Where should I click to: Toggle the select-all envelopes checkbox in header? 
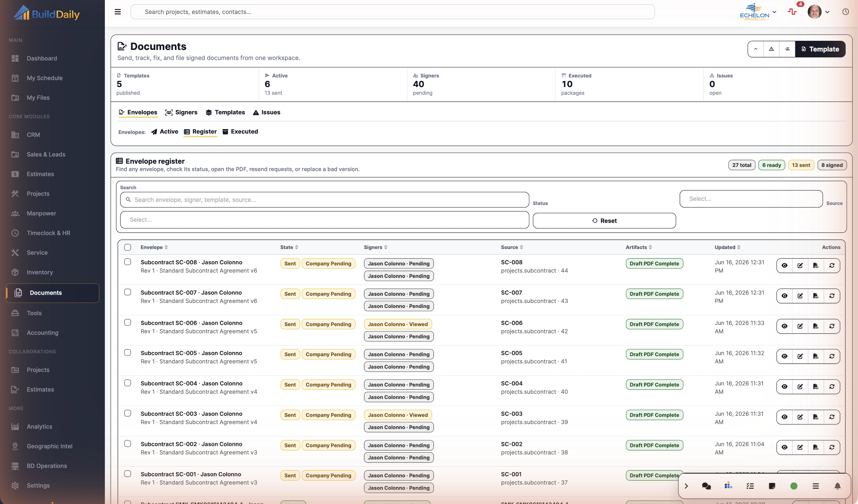click(x=128, y=247)
